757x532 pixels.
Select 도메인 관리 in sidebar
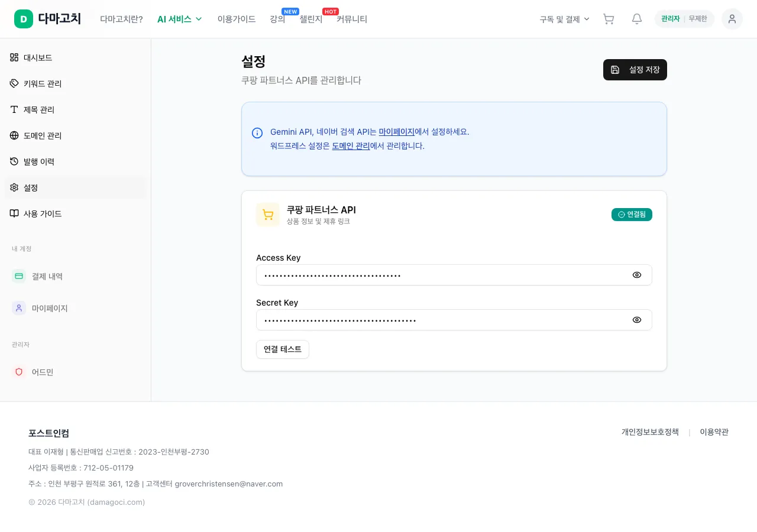(x=75, y=135)
